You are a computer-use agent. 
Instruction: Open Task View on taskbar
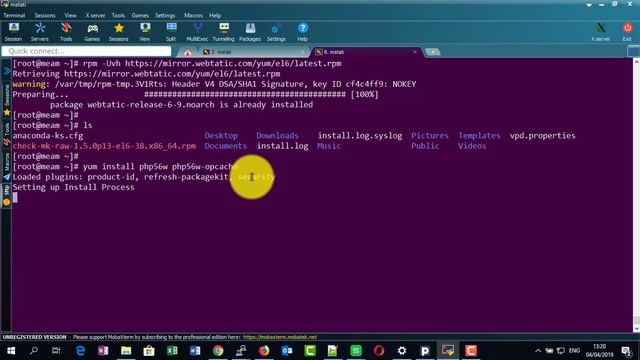pos(56,351)
